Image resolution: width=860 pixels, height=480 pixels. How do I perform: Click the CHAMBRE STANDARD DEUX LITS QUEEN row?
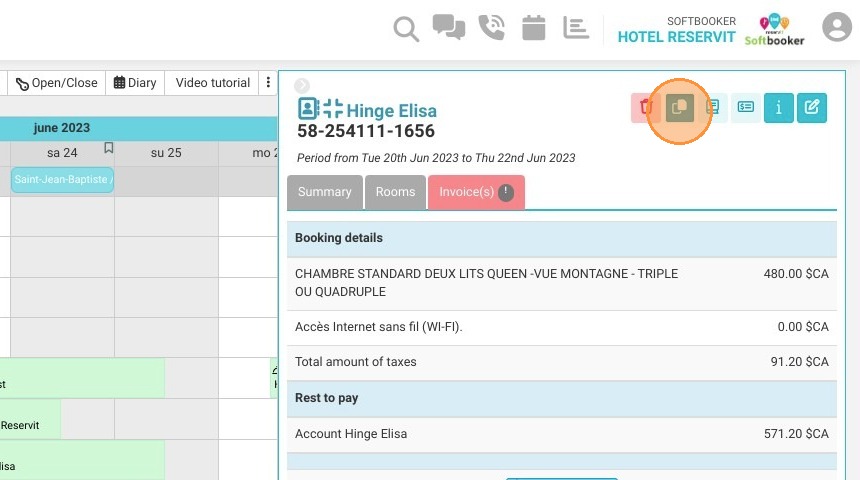(562, 283)
